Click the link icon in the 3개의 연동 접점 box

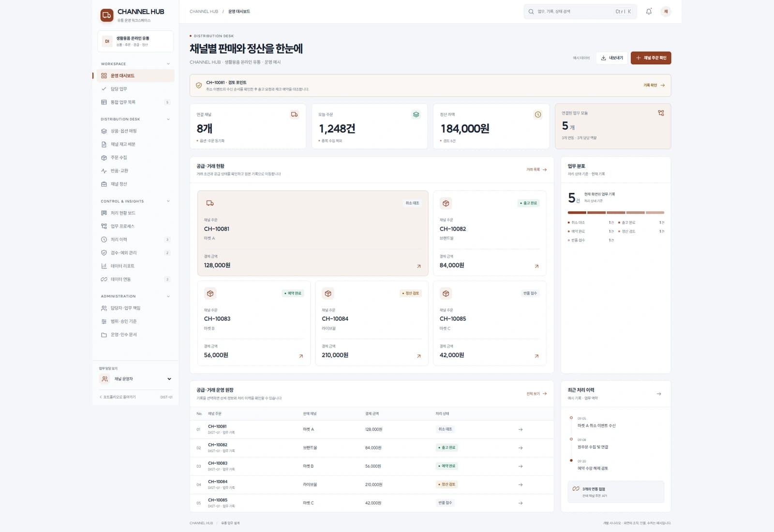click(x=576, y=489)
